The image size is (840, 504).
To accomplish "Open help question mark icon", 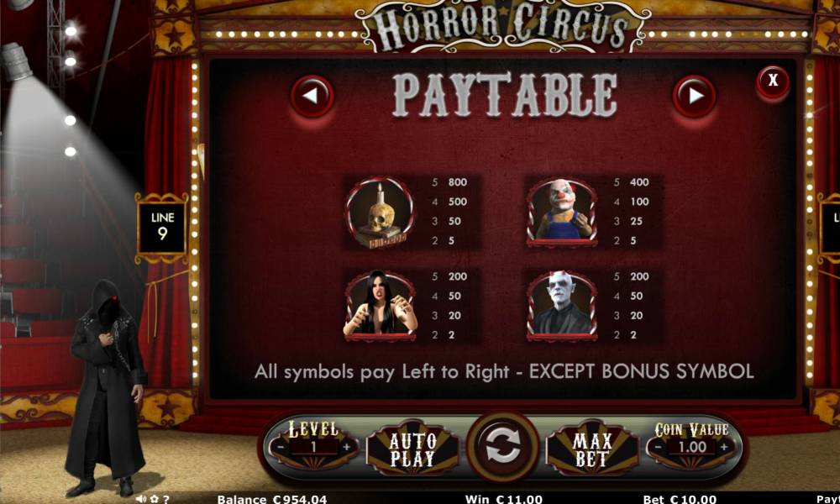I will coord(166,499).
